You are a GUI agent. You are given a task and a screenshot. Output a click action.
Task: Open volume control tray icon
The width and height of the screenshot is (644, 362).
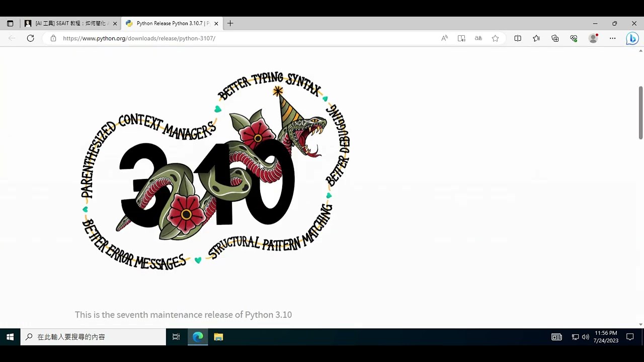(585, 337)
